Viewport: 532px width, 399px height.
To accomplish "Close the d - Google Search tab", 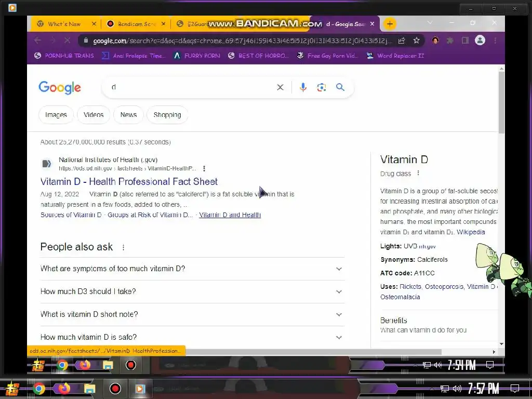I will pyautogui.click(x=372, y=24).
